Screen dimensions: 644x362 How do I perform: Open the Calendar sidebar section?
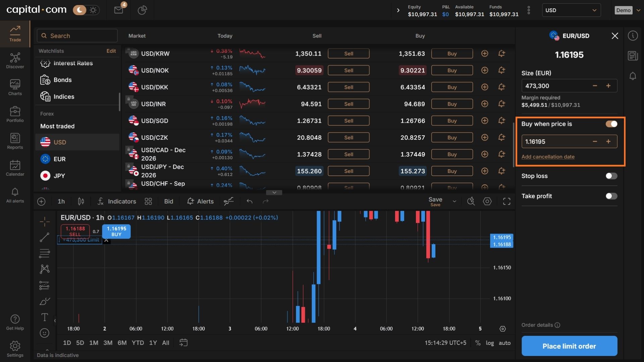15,168
